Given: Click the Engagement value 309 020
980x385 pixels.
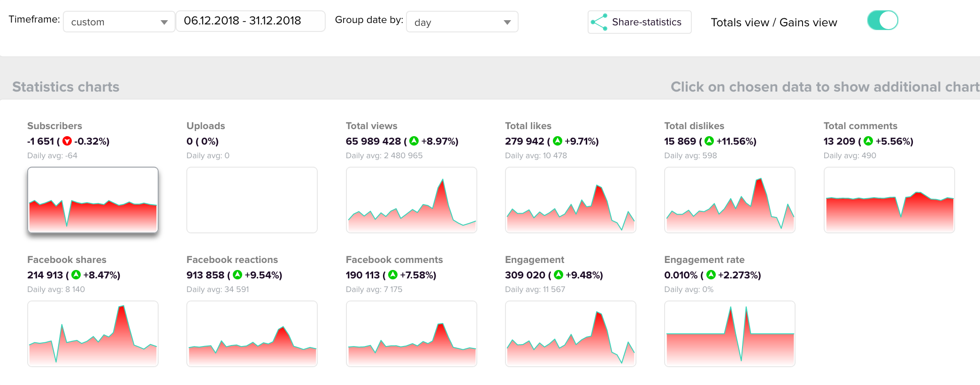Looking at the screenshot, I should (525, 275).
